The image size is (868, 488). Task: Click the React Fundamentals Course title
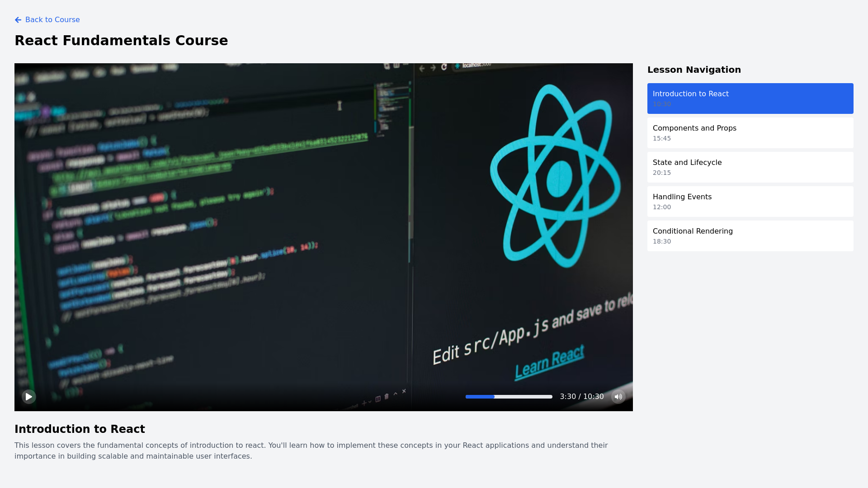pos(121,41)
